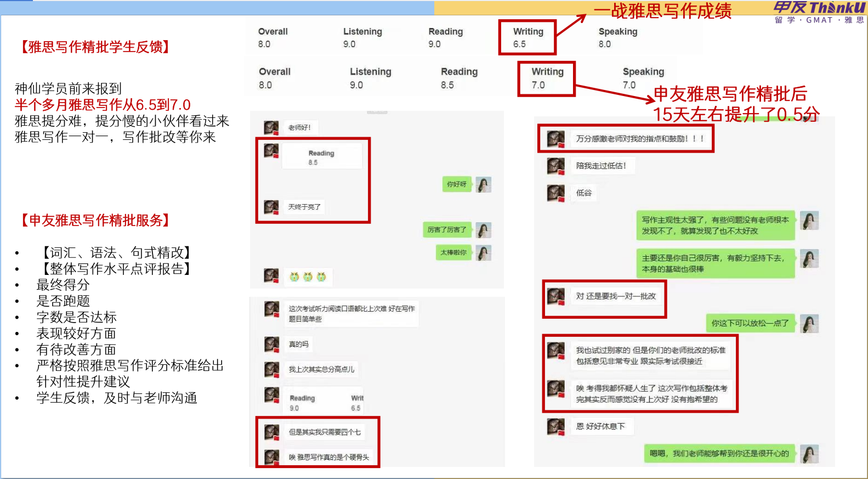868x479 pixels.
Task: Click the heading "【雅思写作精批学生反馈】"
Action: click(95, 47)
